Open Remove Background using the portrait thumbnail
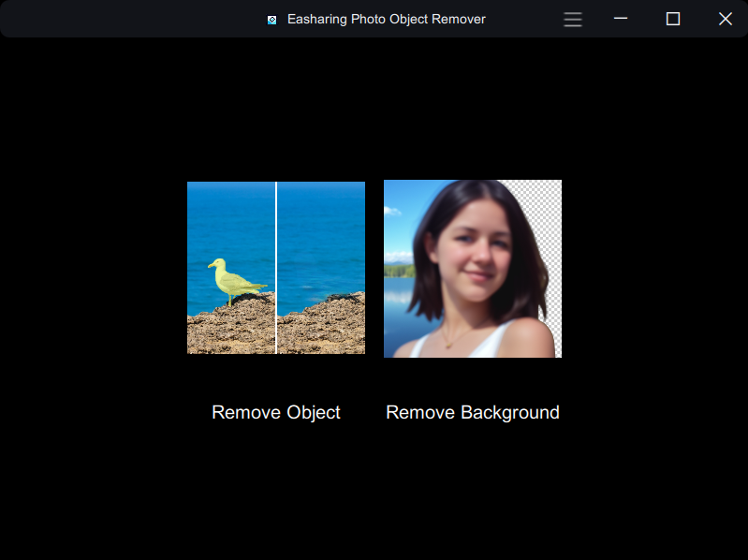Viewport: 748px width, 560px height. pyautogui.click(x=472, y=268)
